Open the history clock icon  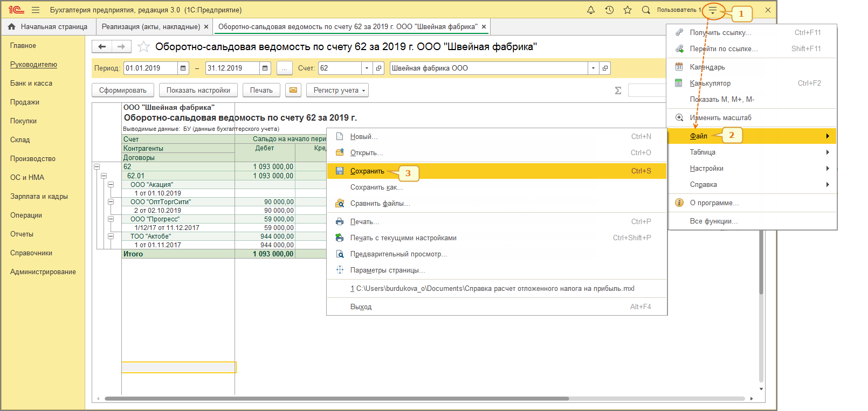coord(609,10)
